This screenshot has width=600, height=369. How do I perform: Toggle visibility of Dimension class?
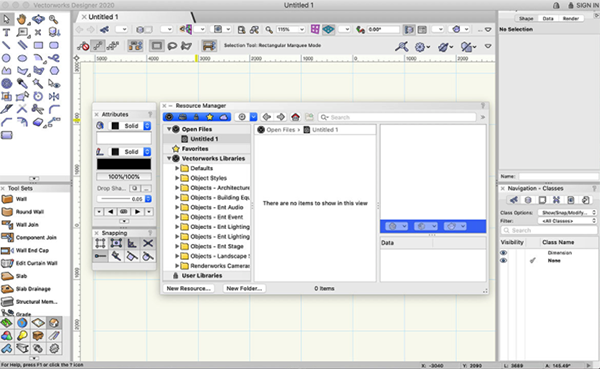(x=503, y=253)
